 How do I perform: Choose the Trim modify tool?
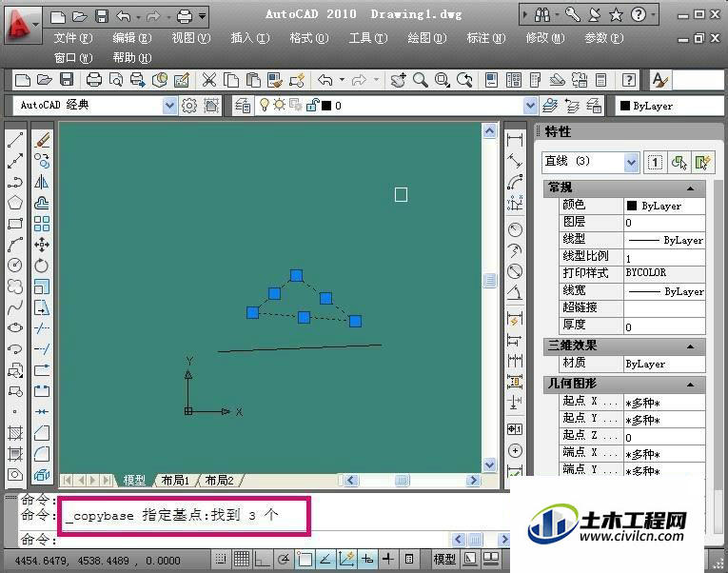(x=42, y=328)
